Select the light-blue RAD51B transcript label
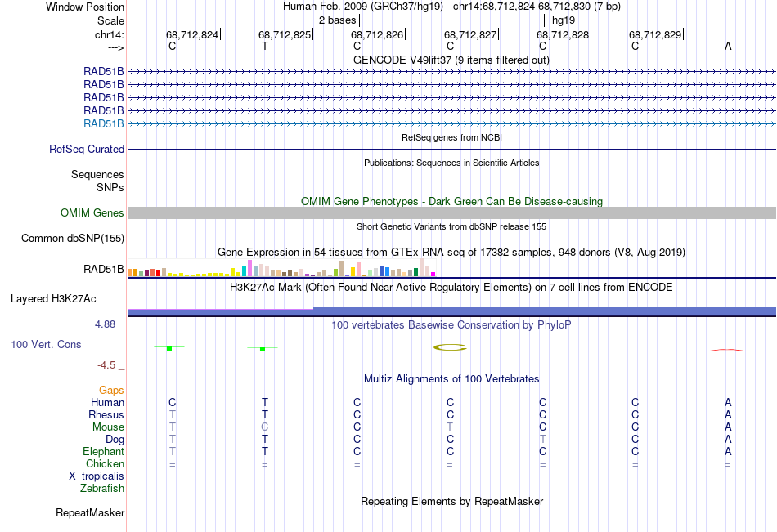 click(x=104, y=124)
